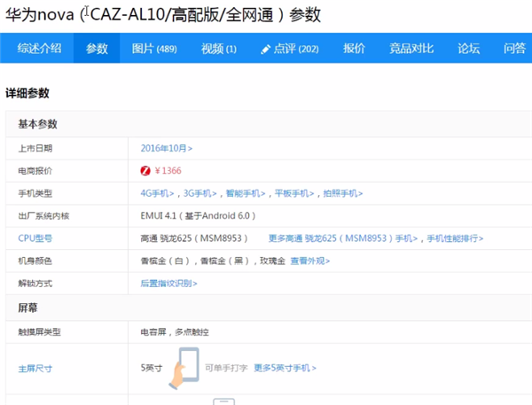Click the 屏幕 section header
The width and height of the screenshot is (532, 405).
(27, 308)
